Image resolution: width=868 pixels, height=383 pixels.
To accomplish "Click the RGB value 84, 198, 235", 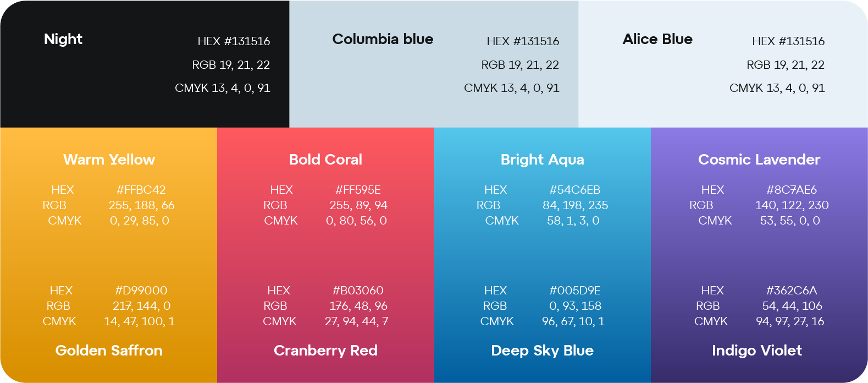I will 575,205.
